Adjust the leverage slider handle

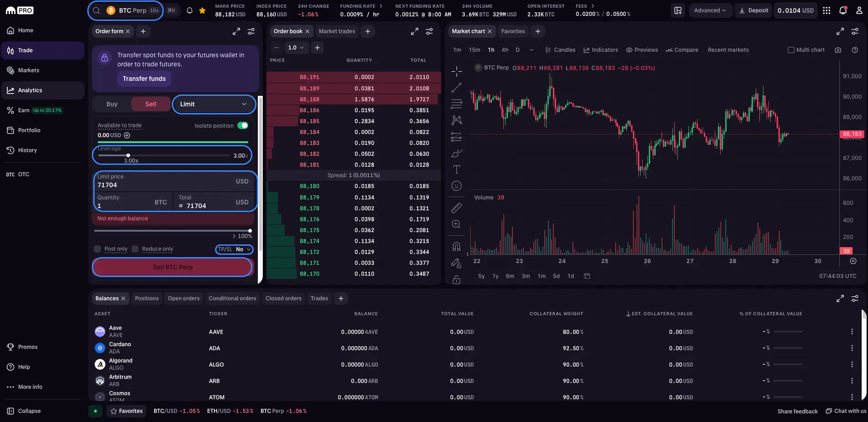tap(129, 155)
